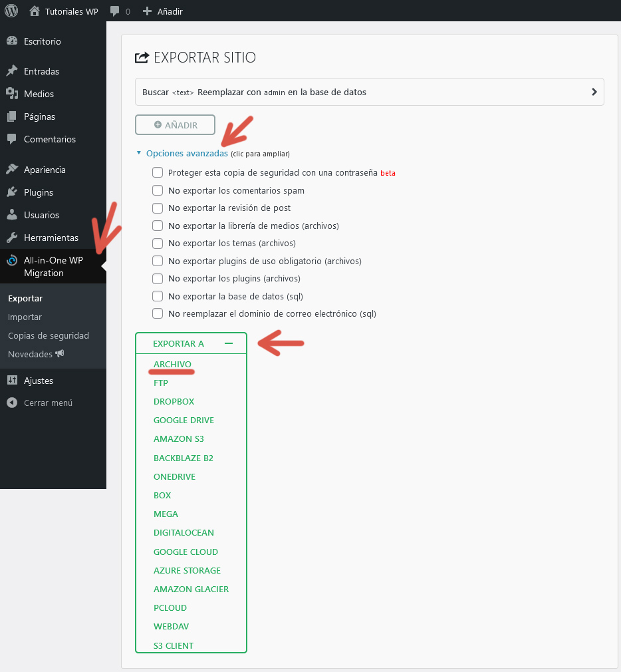Click the Comentarios speech bubble icon
Image resolution: width=621 pixels, height=672 pixels.
coord(12,138)
